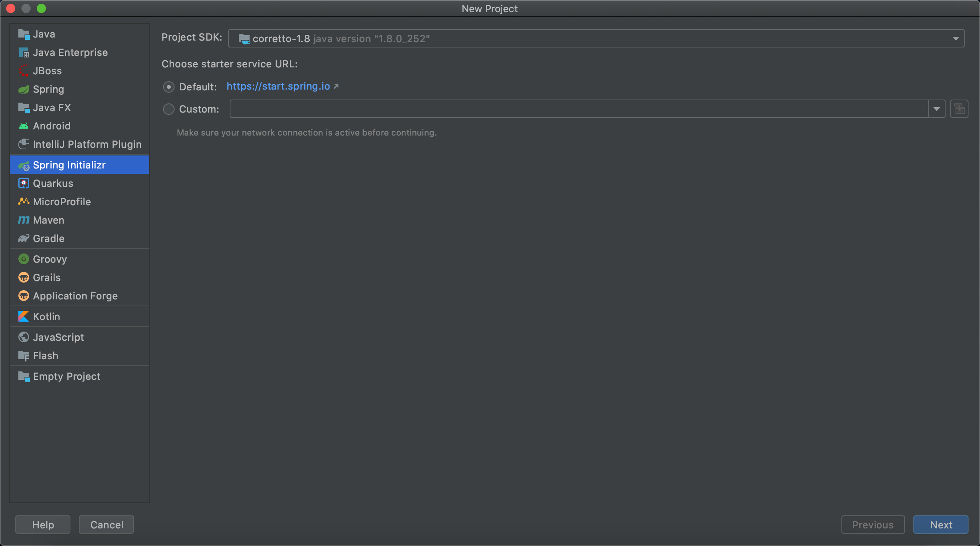The width and height of the screenshot is (980, 546).
Task: Select Maven in the project list
Action: point(80,220)
